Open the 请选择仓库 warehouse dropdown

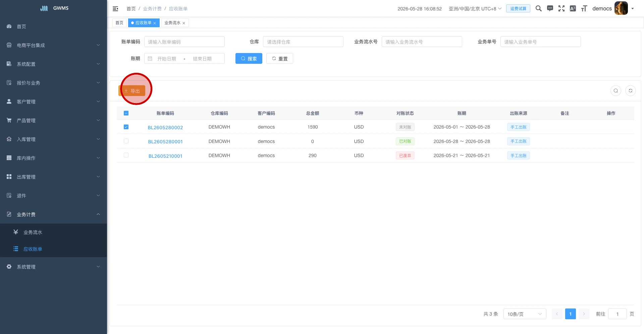point(303,42)
